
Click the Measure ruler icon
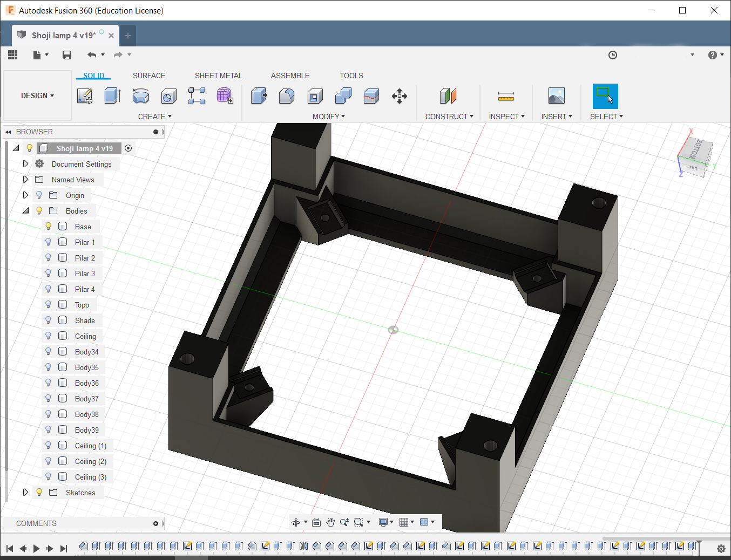click(506, 96)
